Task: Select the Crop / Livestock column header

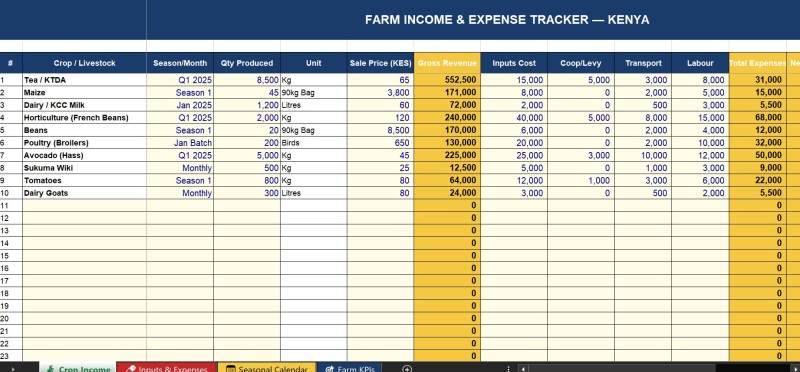Action: (84, 63)
